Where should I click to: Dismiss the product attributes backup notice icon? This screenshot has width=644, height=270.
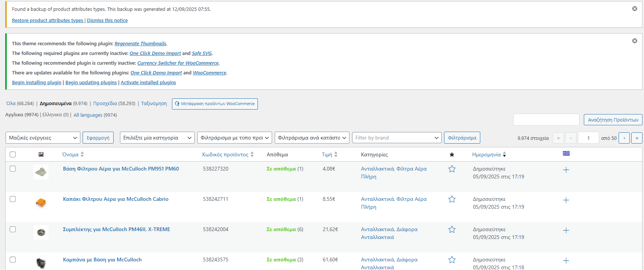634,9
